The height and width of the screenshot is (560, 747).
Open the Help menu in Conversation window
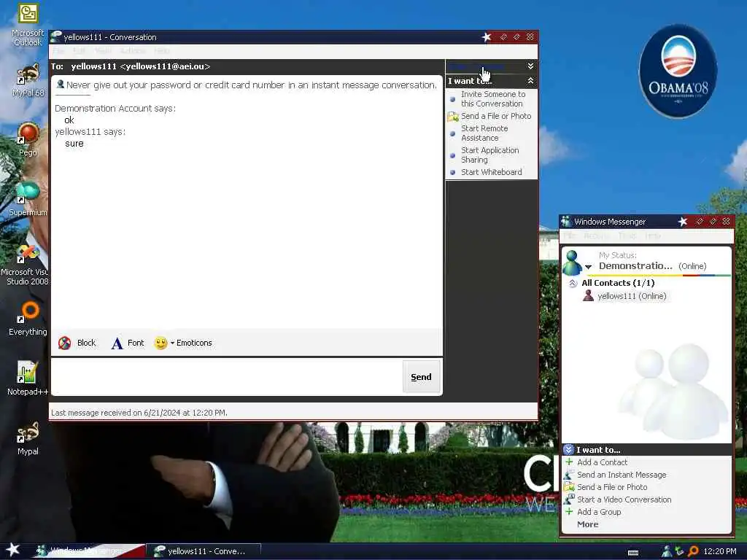coord(162,51)
